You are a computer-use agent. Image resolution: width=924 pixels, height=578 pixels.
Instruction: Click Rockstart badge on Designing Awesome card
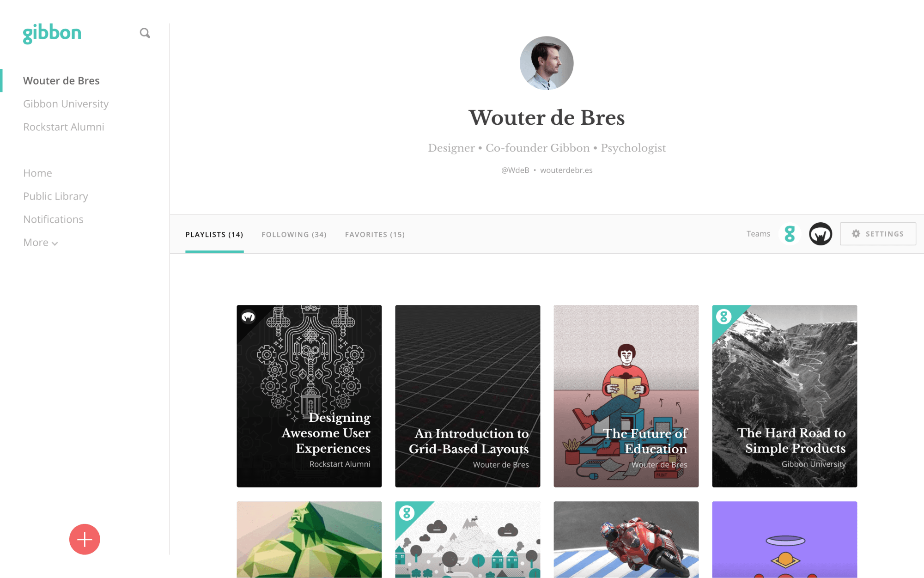pyautogui.click(x=249, y=317)
